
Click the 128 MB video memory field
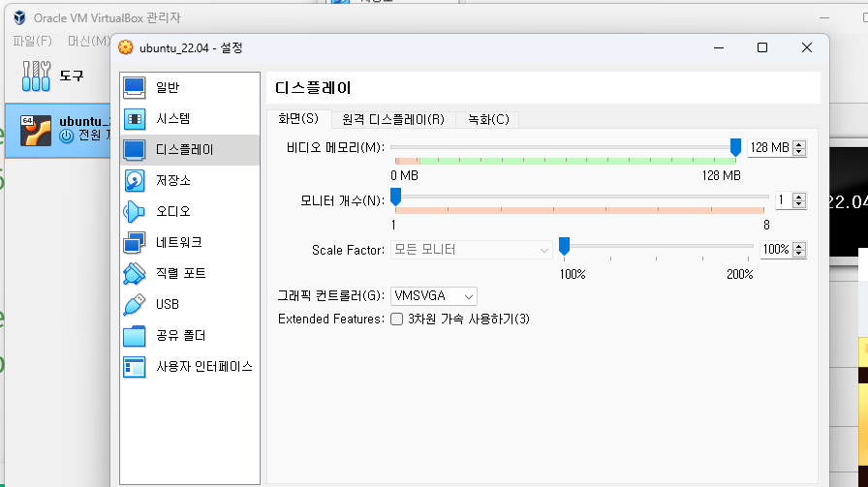(770, 148)
